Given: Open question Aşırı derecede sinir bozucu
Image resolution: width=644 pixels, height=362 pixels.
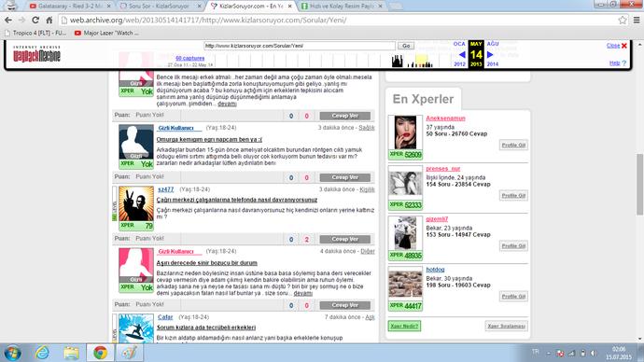Looking at the screenshot, I should (206, 263).
